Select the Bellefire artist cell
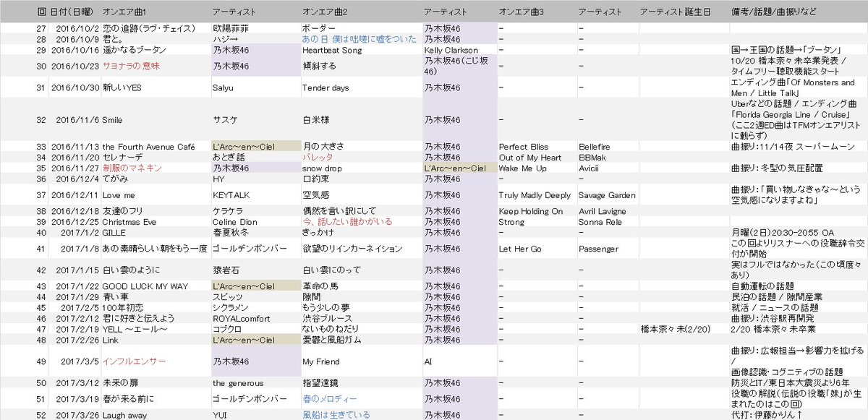 (x=595, y=147)
